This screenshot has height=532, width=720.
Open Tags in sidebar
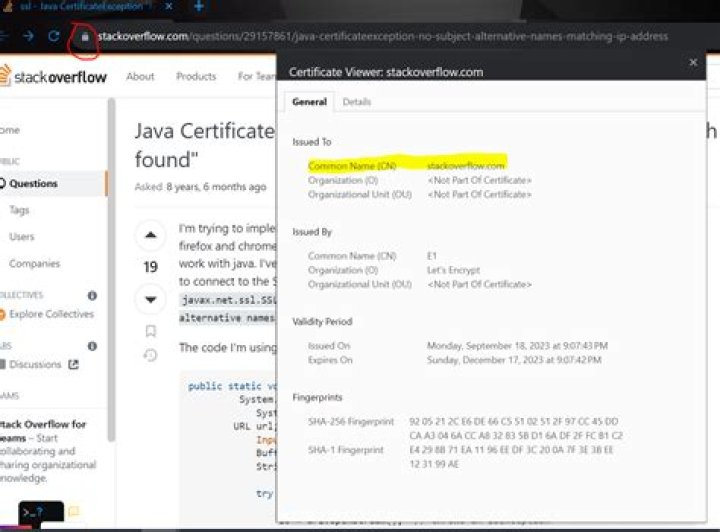coord(19,210)
